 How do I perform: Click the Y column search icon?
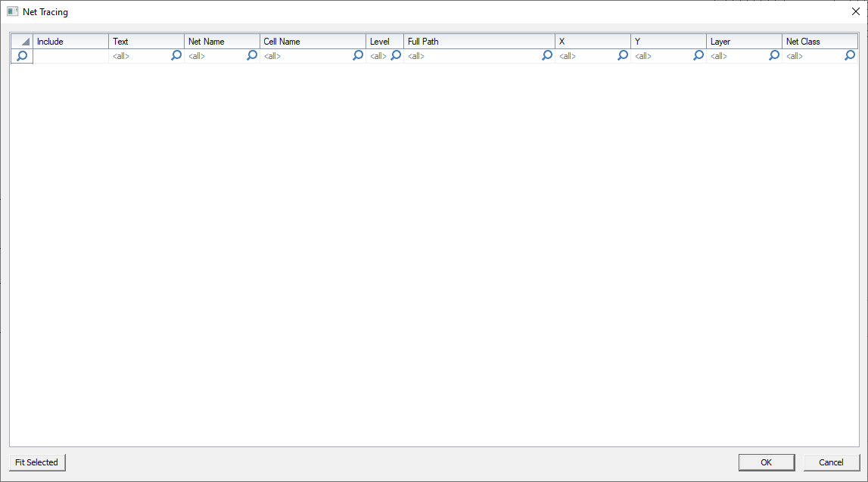[698, 55]
